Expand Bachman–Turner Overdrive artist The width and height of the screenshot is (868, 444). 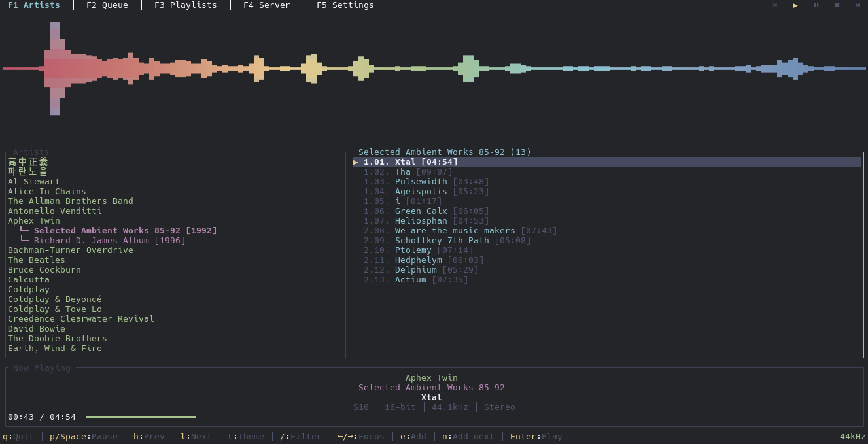71,250
